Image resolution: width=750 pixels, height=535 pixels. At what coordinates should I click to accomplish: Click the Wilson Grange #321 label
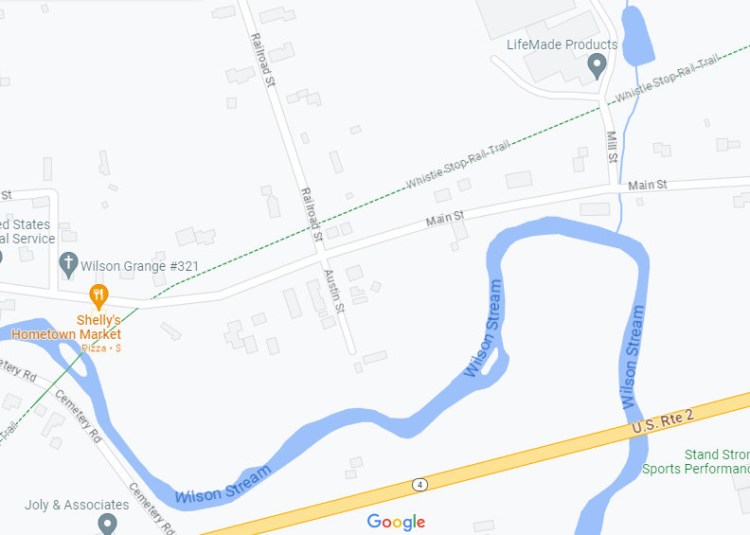pos(139,266)
